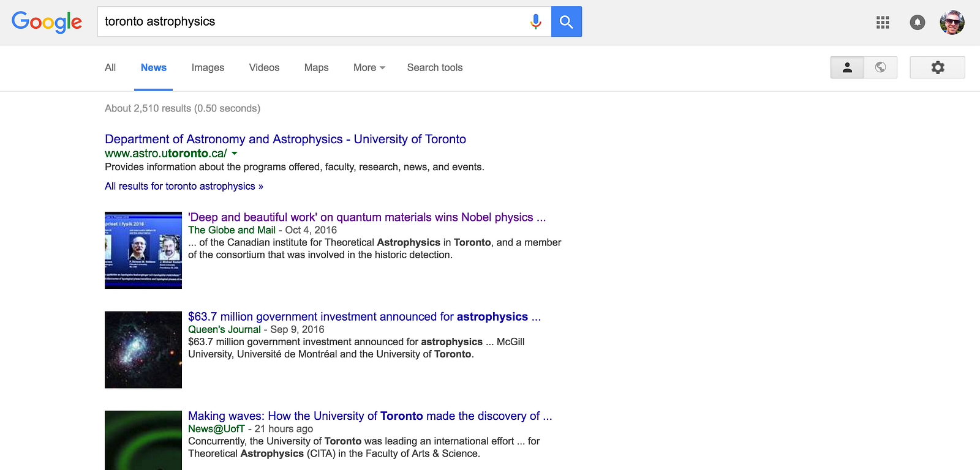Click The Globe and Mail source name
980x470 pixels.
[232, 230]
